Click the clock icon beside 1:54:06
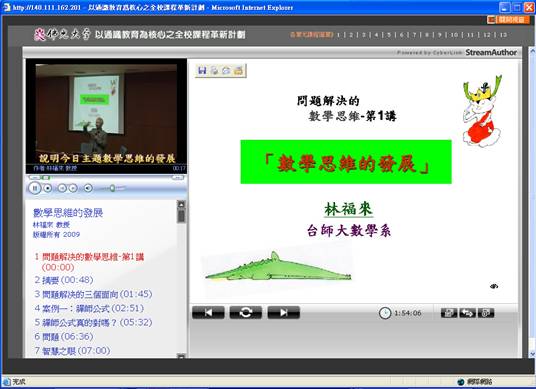 tap(385, 313)
